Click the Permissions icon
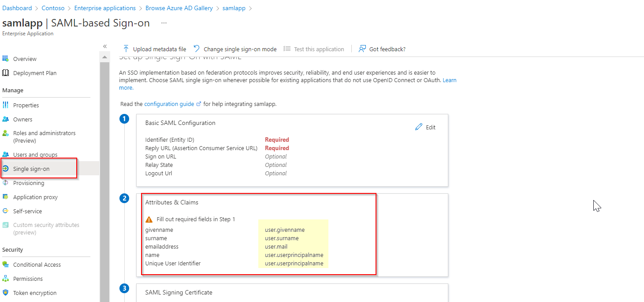The image size is (644, 302). click(x=5, y=279)
